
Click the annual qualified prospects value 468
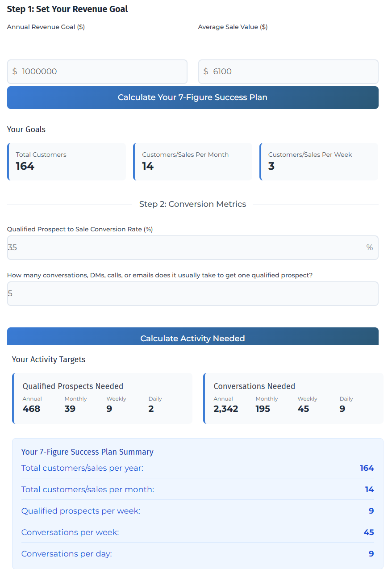tap(31, 409)
